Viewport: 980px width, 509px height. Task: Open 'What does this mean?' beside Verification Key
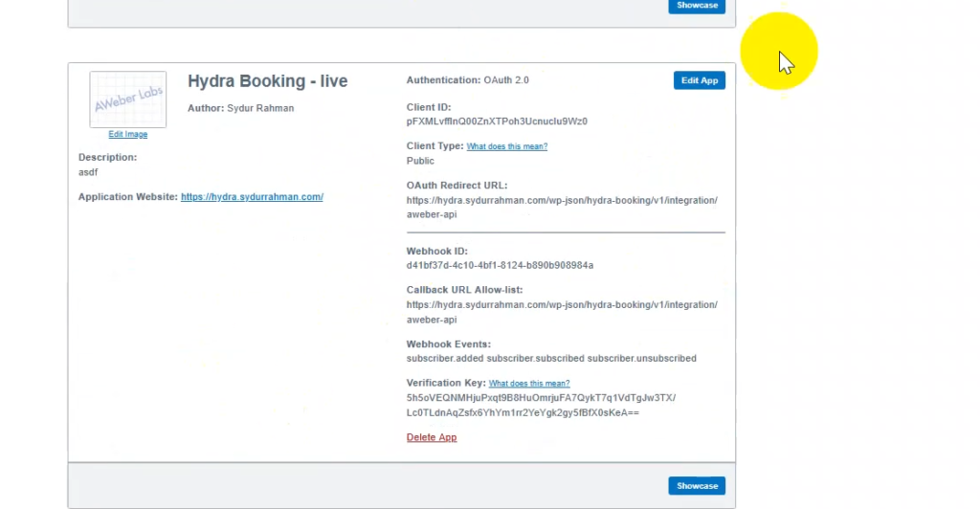(x=529, y=384)
